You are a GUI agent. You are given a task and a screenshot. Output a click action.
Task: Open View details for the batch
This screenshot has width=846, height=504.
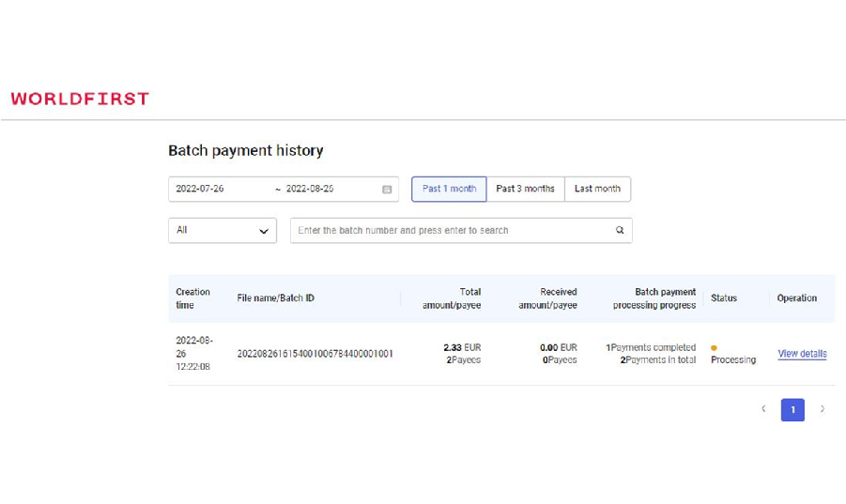(802, 354)
